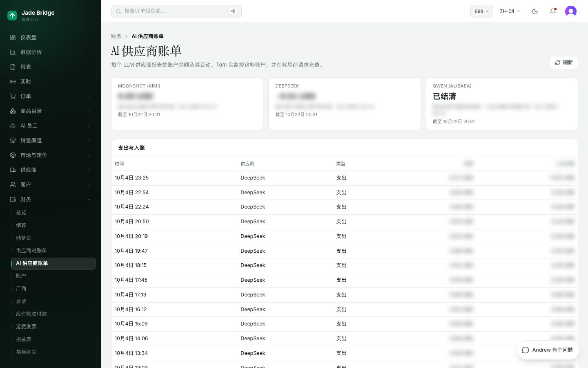Open the 发票 submenu item
The height and width of the screenshot is (368, 588).
[x=21, y=301]
